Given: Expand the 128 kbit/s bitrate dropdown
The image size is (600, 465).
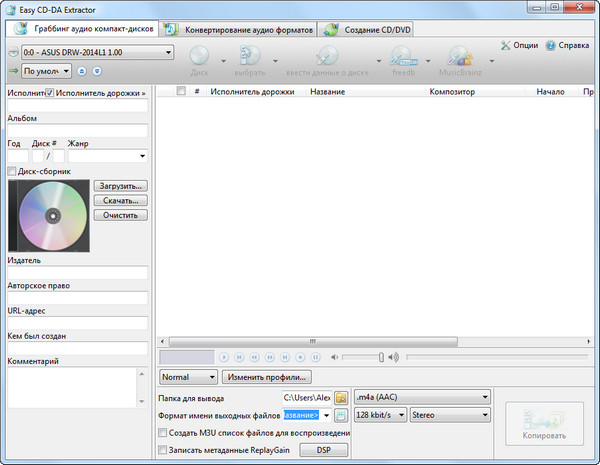Looking at the screenshot, I should 402,415.
